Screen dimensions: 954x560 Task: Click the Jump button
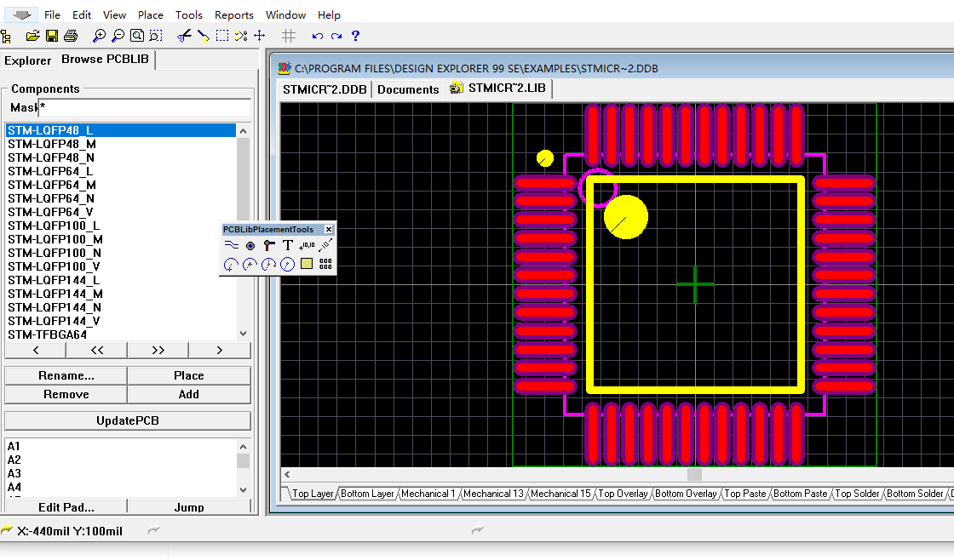click(188, 507)
